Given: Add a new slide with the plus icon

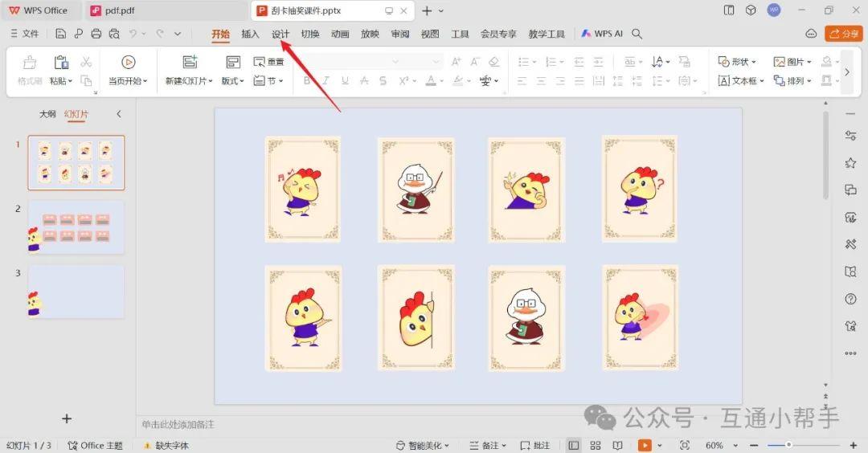Looking at the screenshot, I should [x=67, y=418].
